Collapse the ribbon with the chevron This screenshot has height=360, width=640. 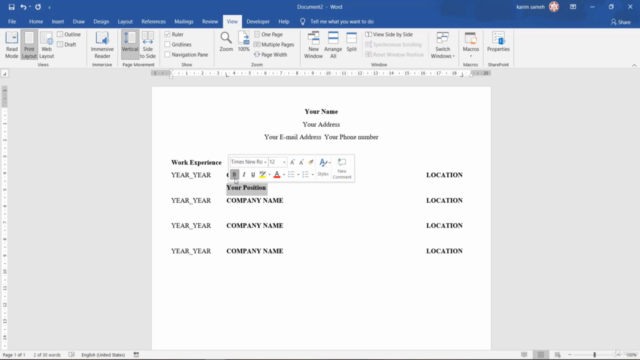(x=634, y=65)
